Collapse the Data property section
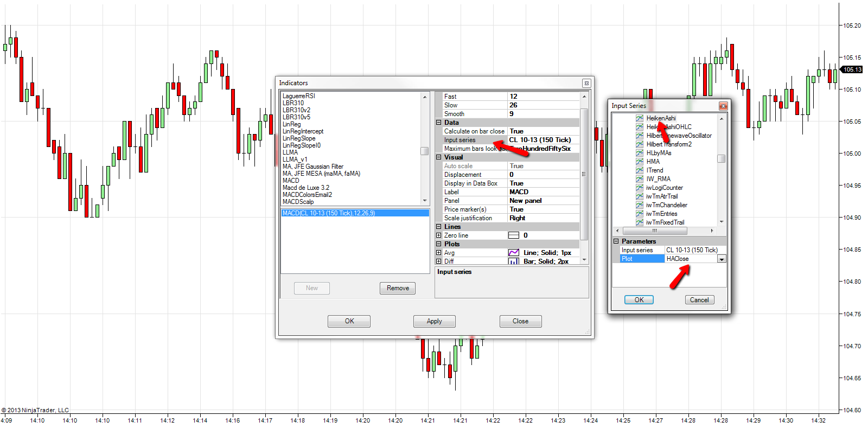The width and height of the screenshot is (868, 428). tap(438, 123)
